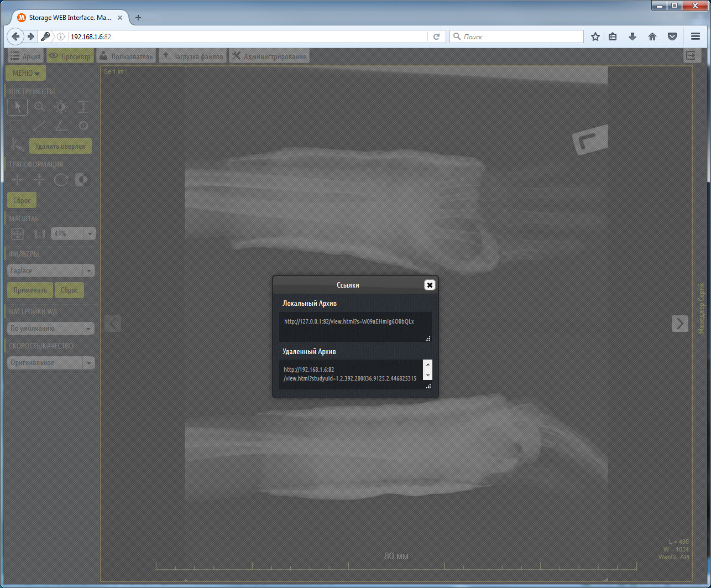The height and width of the screenshot is (588, 711).
Task: Click the Ссылки dialog title
Action: 348,285
